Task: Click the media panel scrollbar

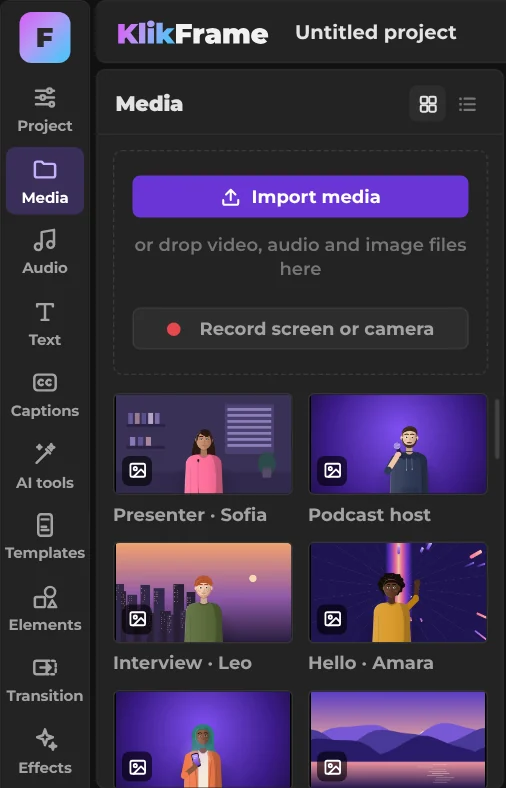Action: tap(497, 428)
